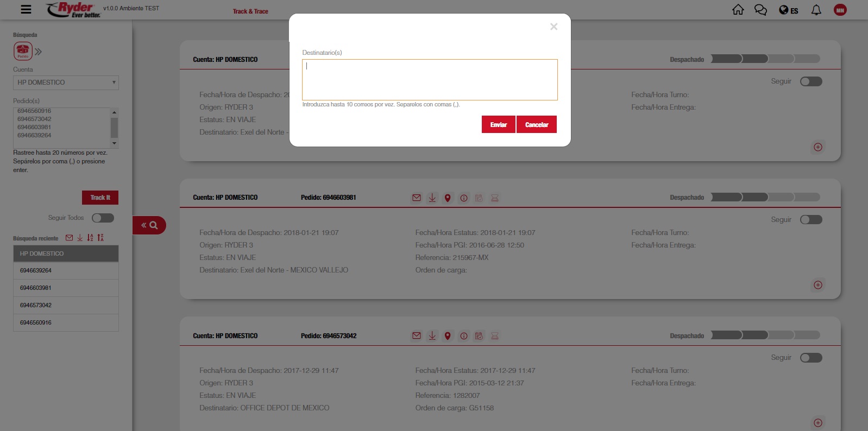The height and width of the screenshot is (431, 868).
Task: Open the calendar icon for Pedido 6946573042
Action: click(479, 336)
